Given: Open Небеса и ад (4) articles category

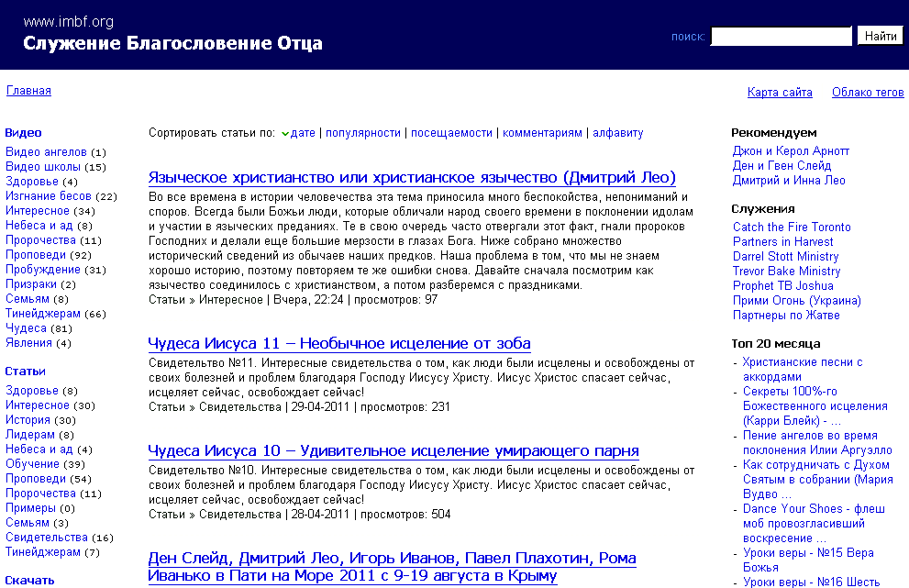Looking at the screenshot, I should [39, 449].
